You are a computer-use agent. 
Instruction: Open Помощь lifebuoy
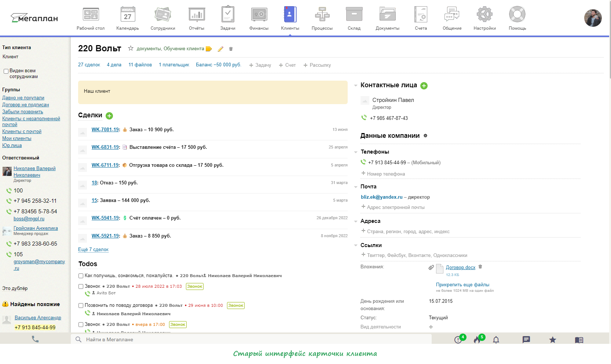tap(517, 18)
